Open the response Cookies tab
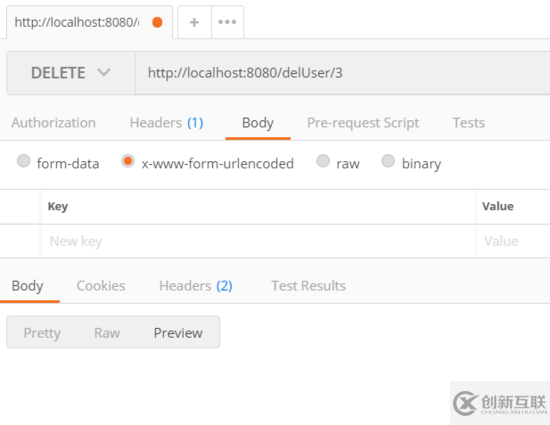550x425 pixels. pos(101,286)
